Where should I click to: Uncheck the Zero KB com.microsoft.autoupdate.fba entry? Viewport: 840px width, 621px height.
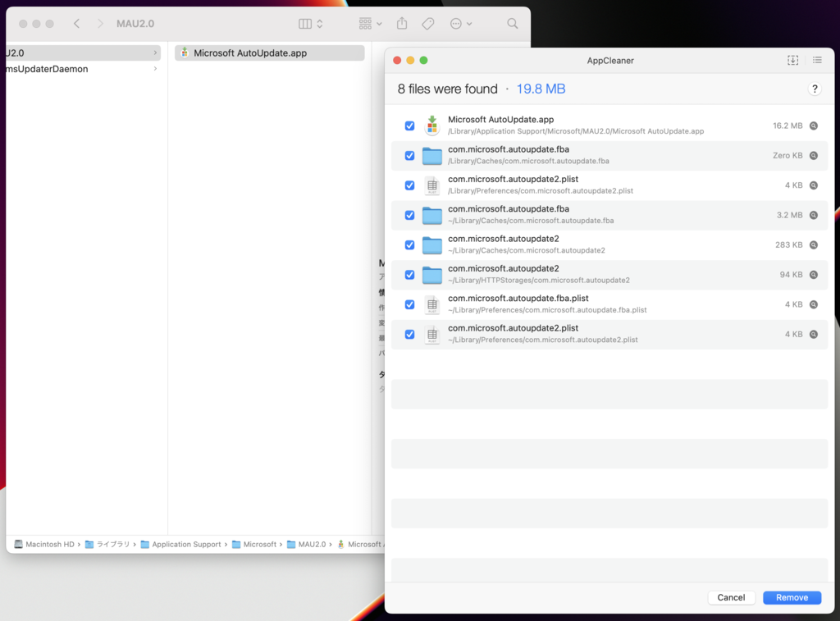pyautogui.click(x=409, y=155)
